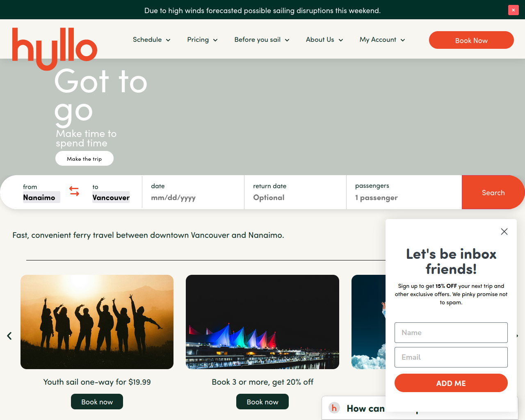Open the Vancouver sails night photo thumbnail
The height and width of the screenshot is (420, 525).
click(x=262, y=322)
